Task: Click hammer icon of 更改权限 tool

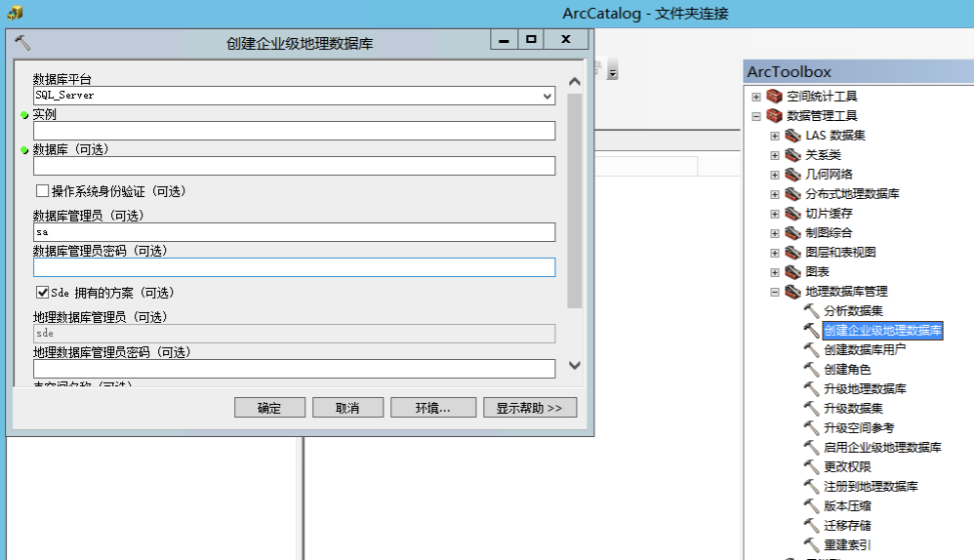Action: pyautogui.click(x=811, y=467)
